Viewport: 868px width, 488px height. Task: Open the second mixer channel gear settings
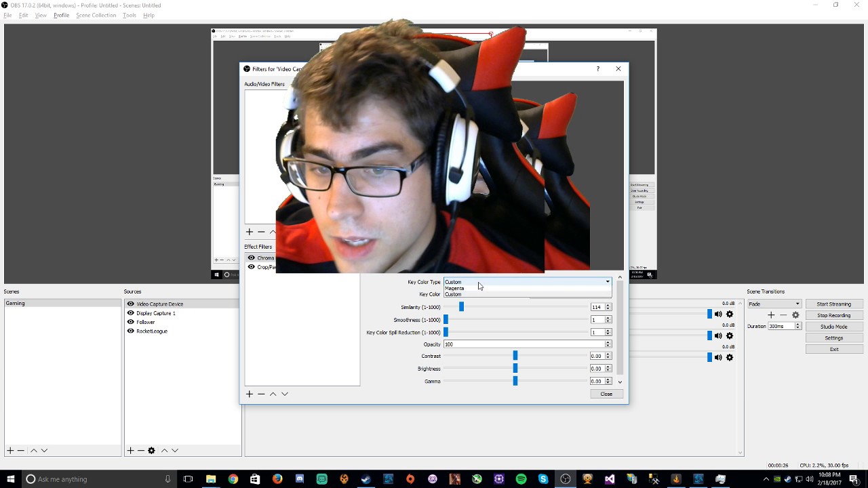click(x=730, y=335)
